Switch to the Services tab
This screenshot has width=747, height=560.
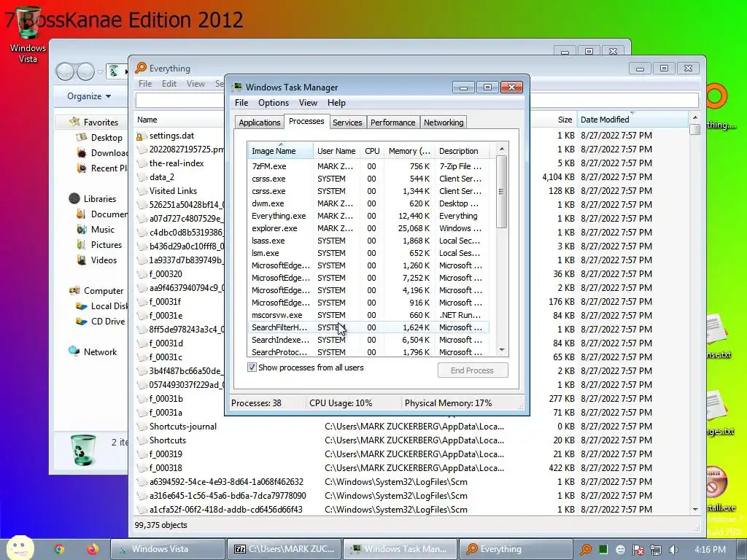click(347, 122)
